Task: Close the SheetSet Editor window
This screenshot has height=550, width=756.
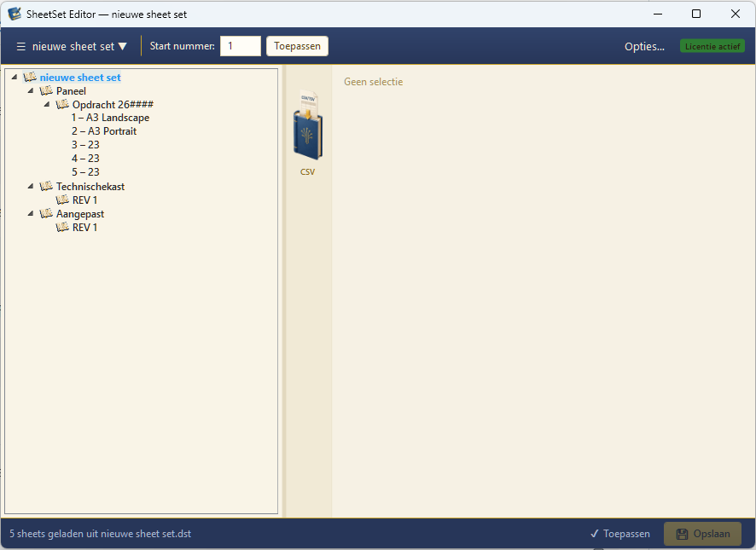Action: tap(736, 14)
